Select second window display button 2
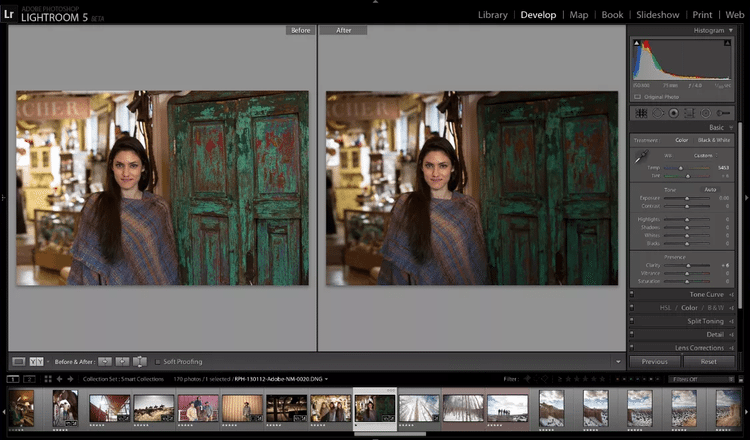The image size is (750, 440). tap(29, 379)
